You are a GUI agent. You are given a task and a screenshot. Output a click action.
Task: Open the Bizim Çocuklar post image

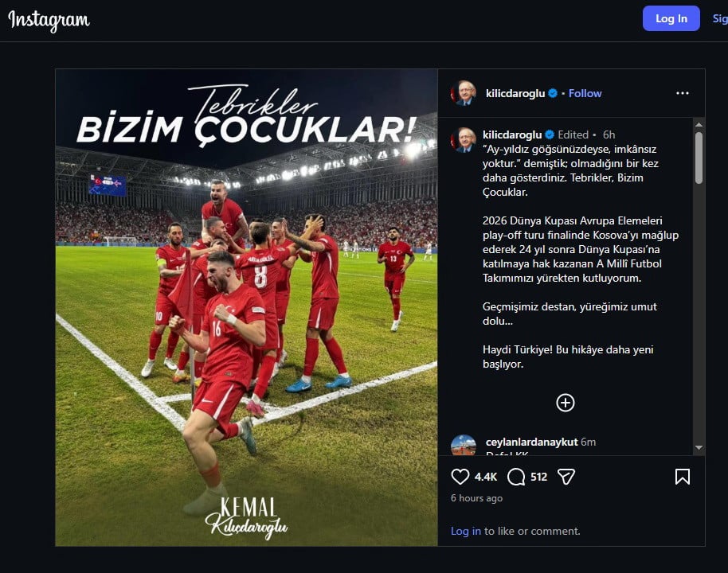coord(247,308)
